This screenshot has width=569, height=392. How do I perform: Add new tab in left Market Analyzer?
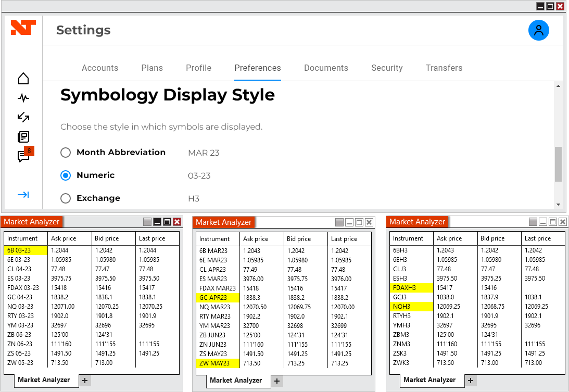pyautogui.click(x=85, y=381)
